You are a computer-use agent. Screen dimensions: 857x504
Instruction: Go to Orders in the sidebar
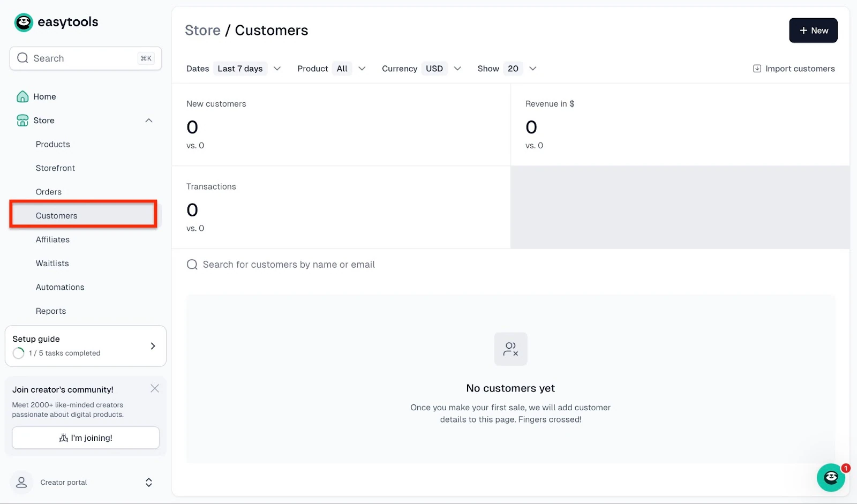click(49, 192)
